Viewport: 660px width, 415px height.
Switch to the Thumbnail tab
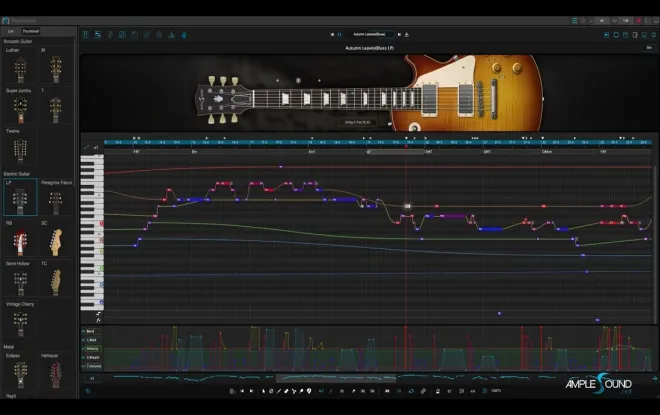pyautogui.click(x=30, y=31)
